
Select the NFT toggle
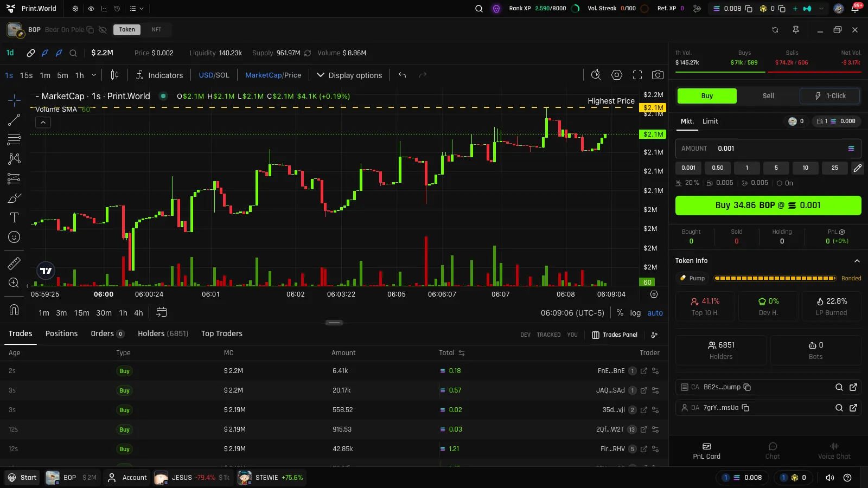(156, 30)
